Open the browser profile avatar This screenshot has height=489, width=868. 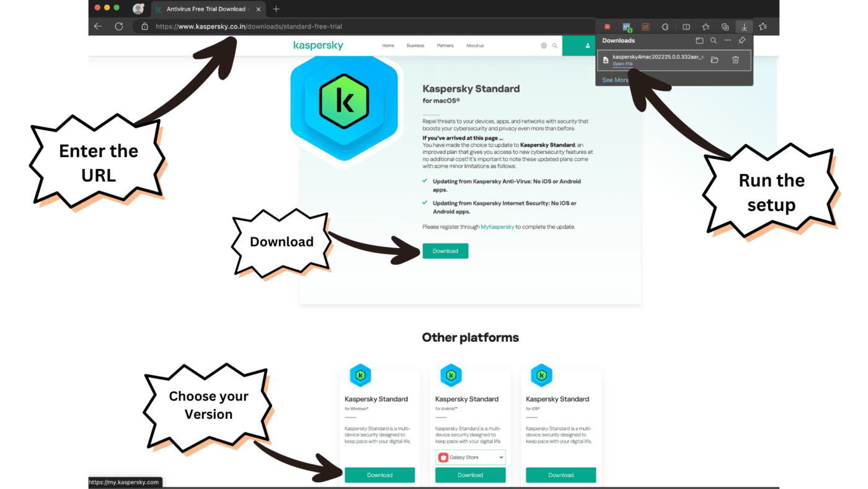pyautogui.click(x=138, y=9)
